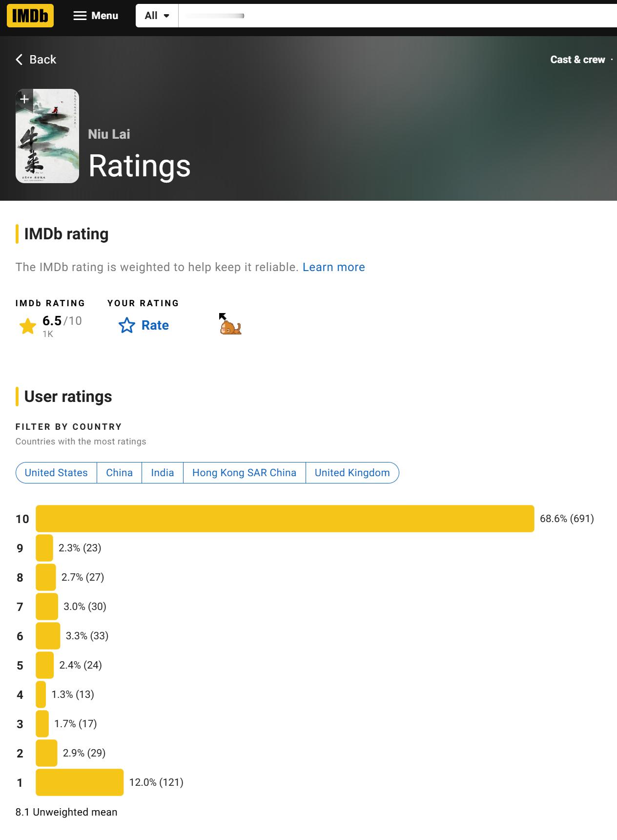Add Niu Lai to watchlist via plus icon

click(x=24, y=99)
